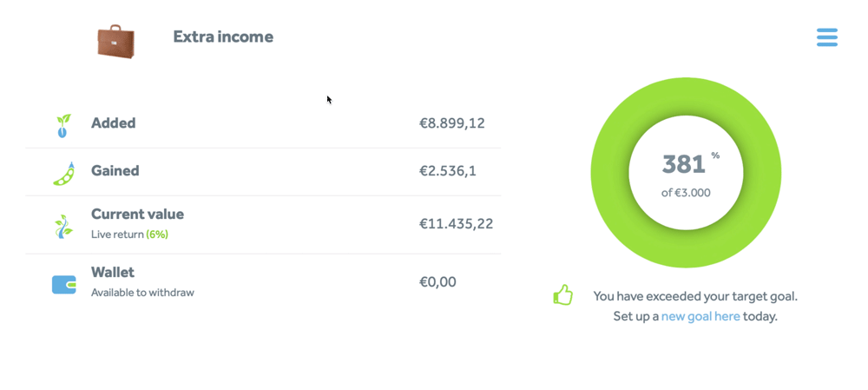Click the Current value amount €11.435,22

pyautogui.click(x=457, y=224)
